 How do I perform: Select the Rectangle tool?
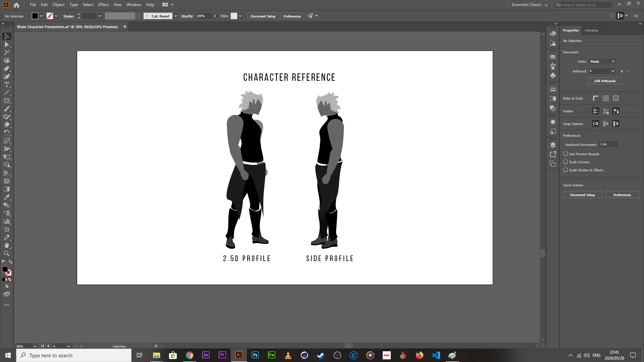click(x=7, y=101)
